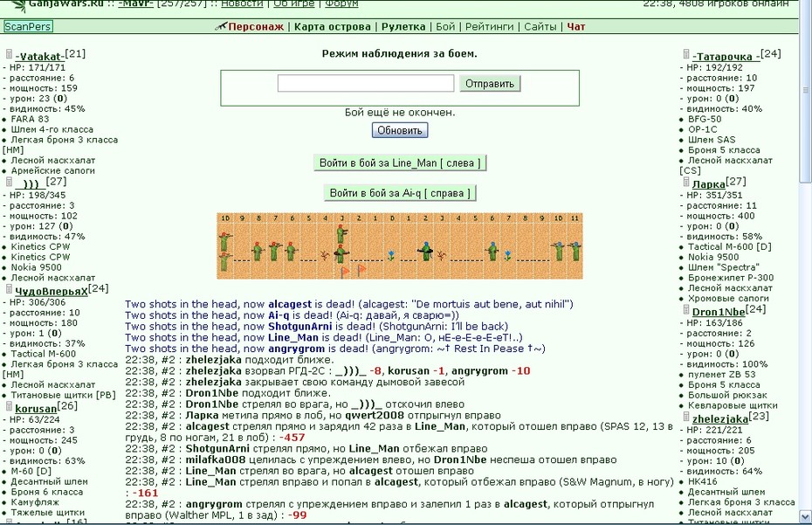Click the blue flower at position 0
The image size is (812, 525).
coord(391,255)
